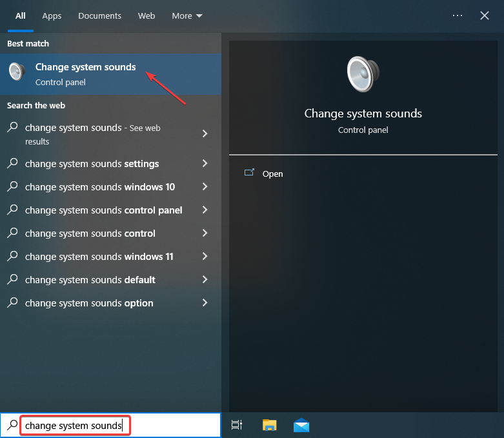504x438 pixels.
Task: Select 'change system sounds control panel' suggestion
Action: point(110,210)
